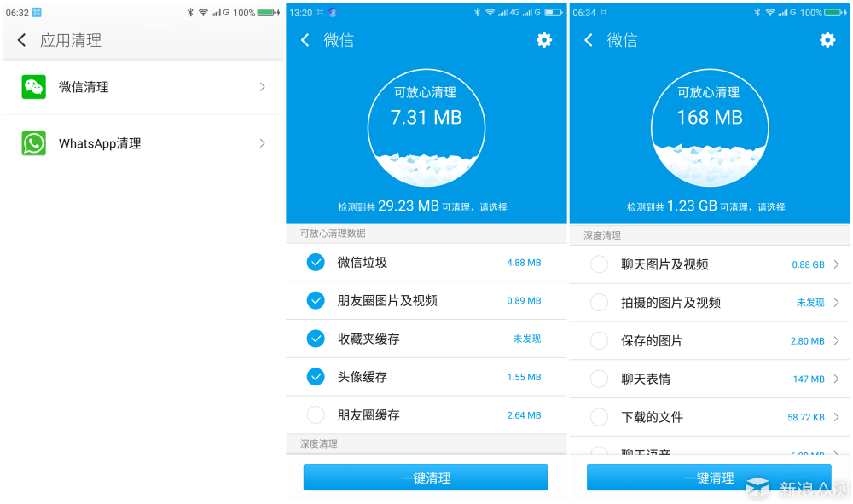Tap the 168 MB cleanup circle
Viewport: 853px width, 504px height.
[710, 128]
